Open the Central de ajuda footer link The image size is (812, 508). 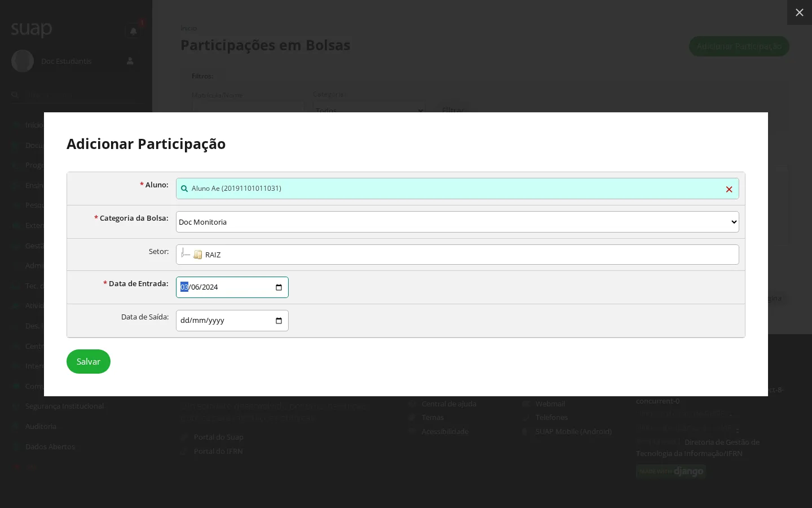[449, 404]
